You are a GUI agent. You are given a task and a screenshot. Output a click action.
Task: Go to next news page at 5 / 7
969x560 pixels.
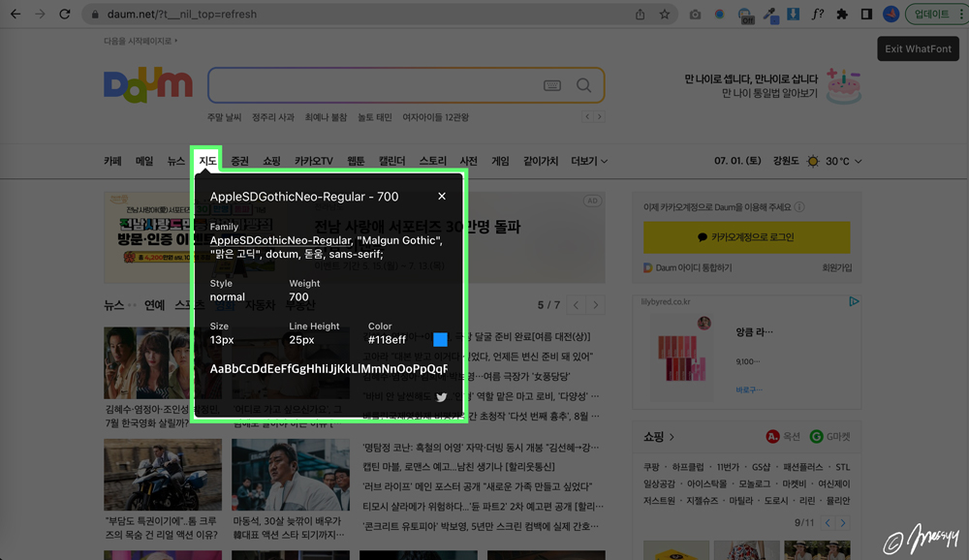[596, 305]
